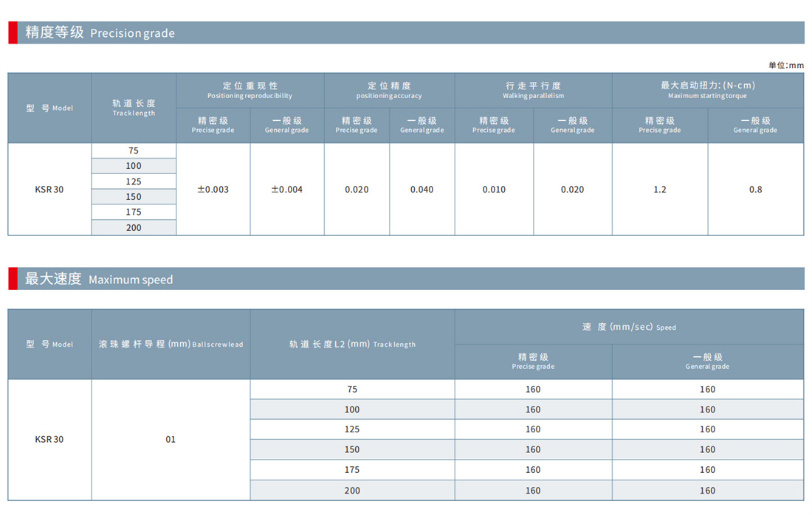The image size is (812, 515).
Task: Select track length 125 in precision grade table
Action: [x=134, y=182]
